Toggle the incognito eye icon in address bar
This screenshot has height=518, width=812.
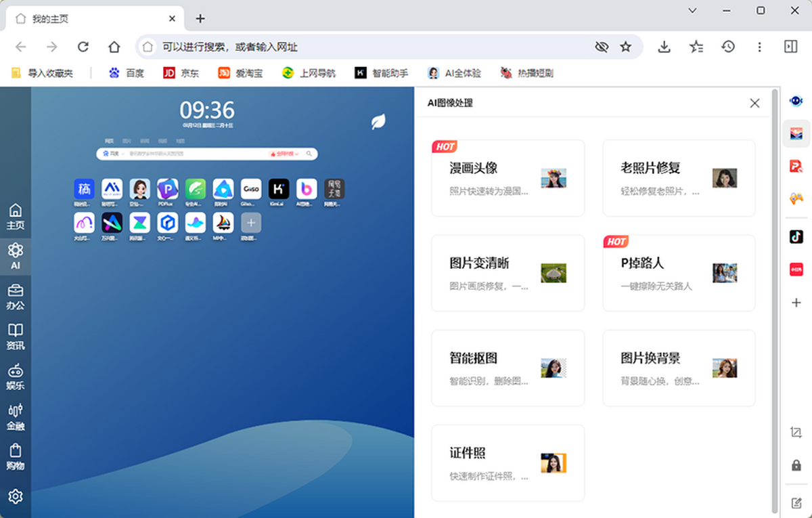[601, 47]
